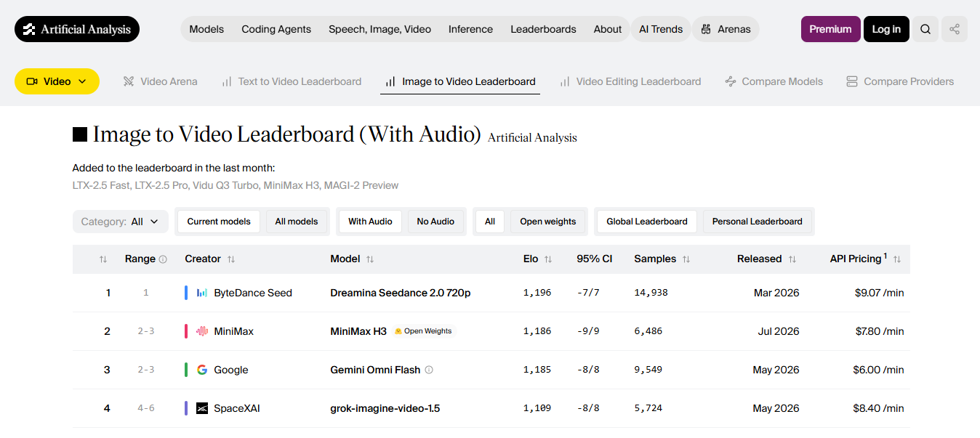The height and width of the screenshot is (438, 980).
Task: Click the share icon in header
Action: click(x=955, y=29)
